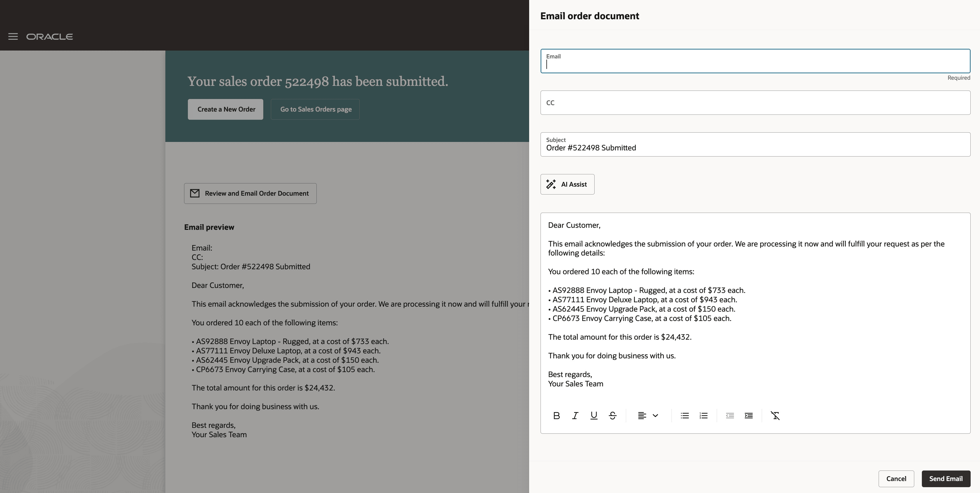Image resolution: width=980 pixels, height=493 pixels.
Task: Click the CP6673 Envoy Carrying Case line in the editor
Action: click(640, 318)
